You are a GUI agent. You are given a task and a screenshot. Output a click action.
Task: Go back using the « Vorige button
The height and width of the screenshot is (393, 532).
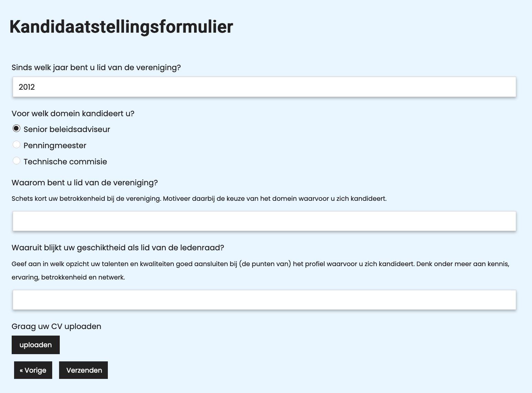click(33, 370)
